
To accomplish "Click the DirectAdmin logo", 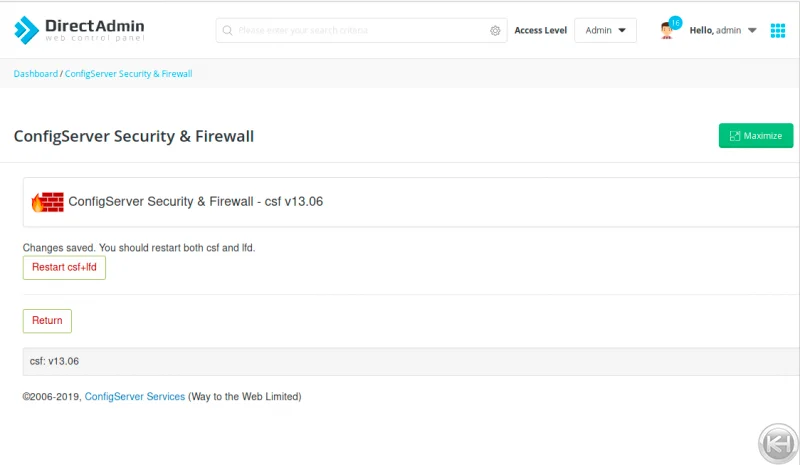I will tap(79, 30).
